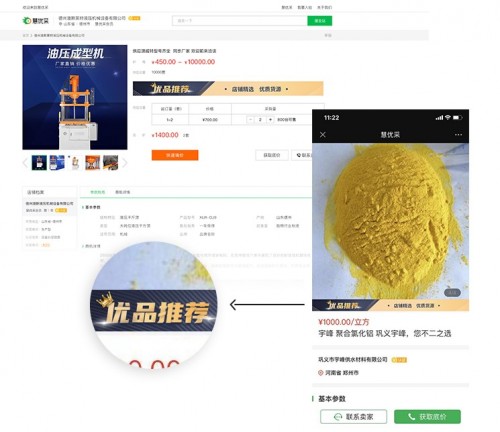Decrease quantity with minus stepper
The width and height of the screenshot is (500, 432).
[x=251, y=119]
